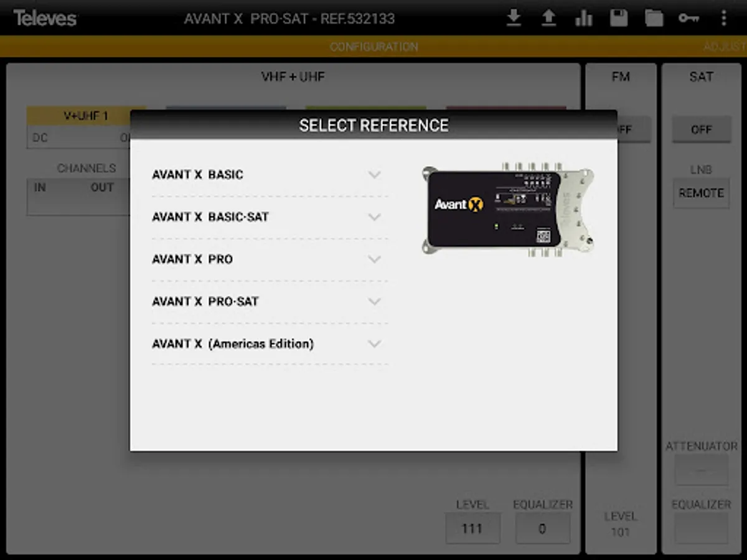Select AVANT X PRO-SAT reference

(x=270, y=301)
